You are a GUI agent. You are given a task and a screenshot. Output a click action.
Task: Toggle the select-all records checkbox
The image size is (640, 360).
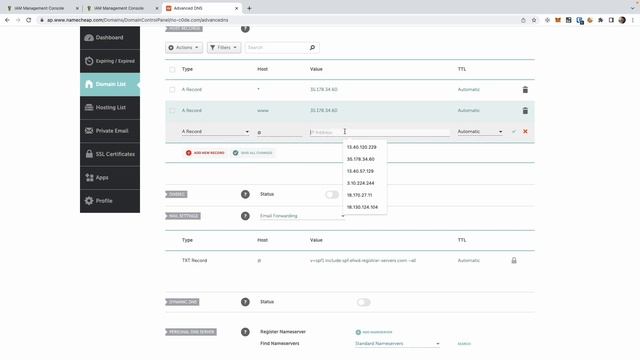tap(172, 69)
